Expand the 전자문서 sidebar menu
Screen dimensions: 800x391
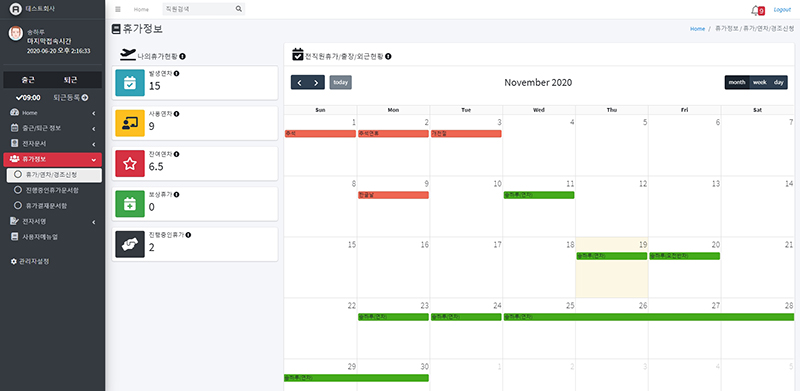click(53, 144)
